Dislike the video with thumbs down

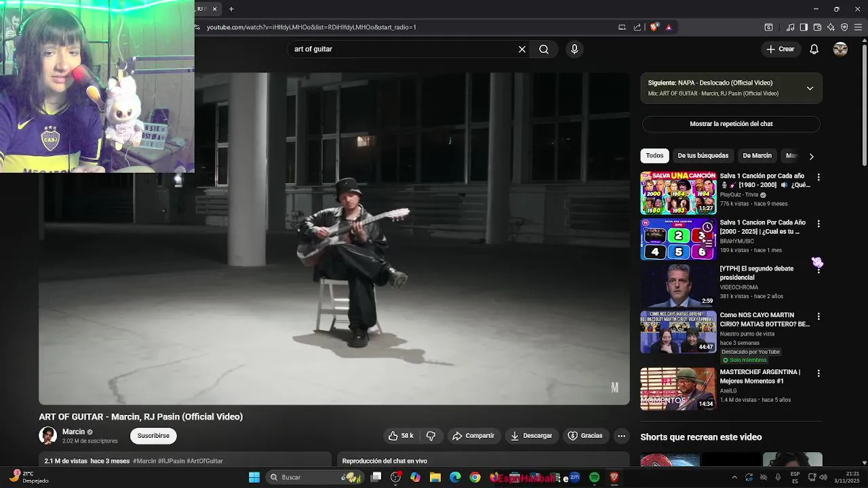[x=431, y=436]
